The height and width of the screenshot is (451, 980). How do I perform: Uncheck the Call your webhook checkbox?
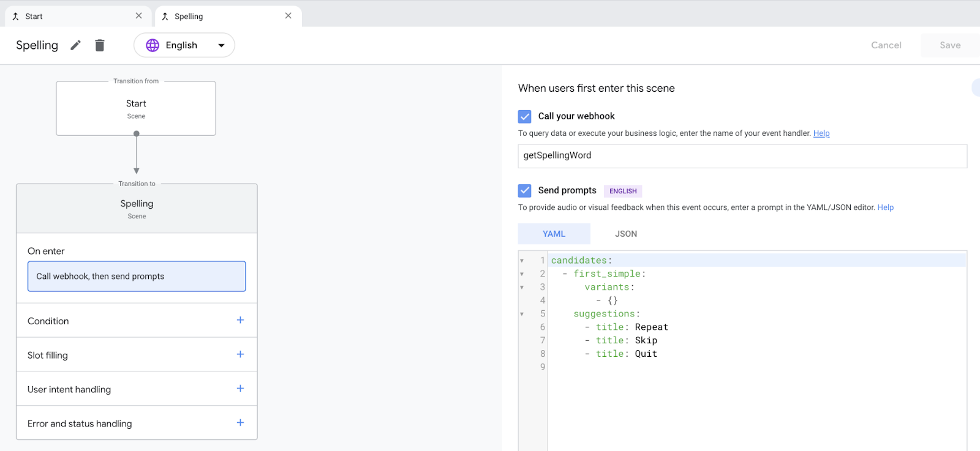525,116
